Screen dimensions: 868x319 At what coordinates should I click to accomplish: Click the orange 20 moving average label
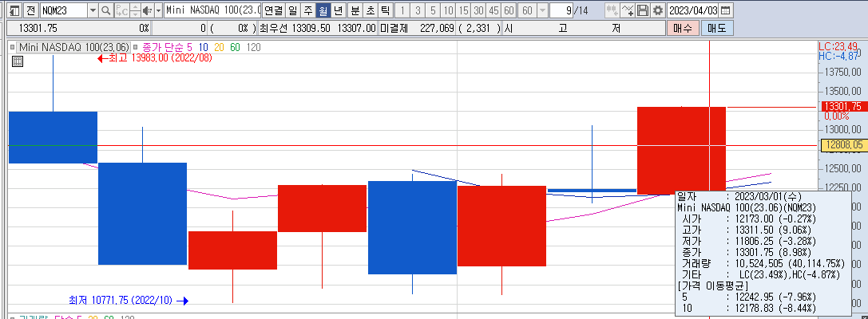click(219, 48)
